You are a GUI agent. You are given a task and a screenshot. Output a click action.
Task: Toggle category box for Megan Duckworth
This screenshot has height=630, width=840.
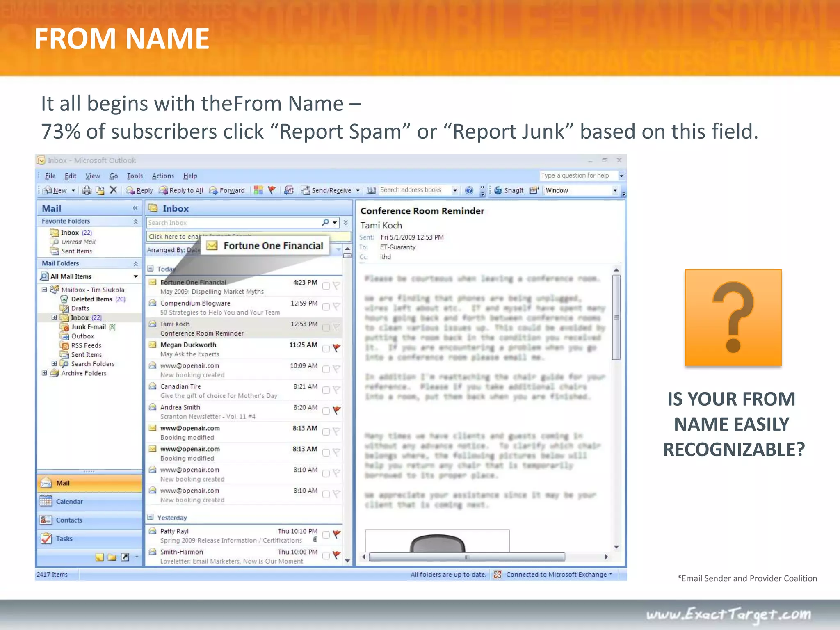coord(326,349)
